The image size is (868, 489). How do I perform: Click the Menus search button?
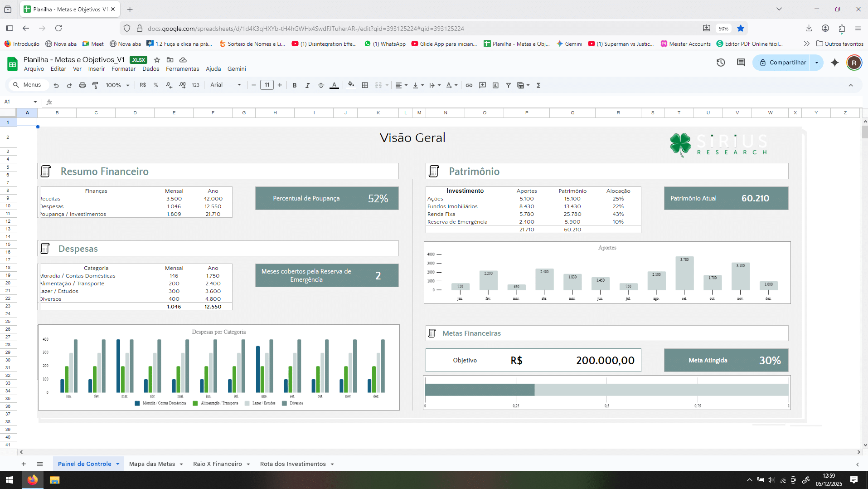[27, 85]
